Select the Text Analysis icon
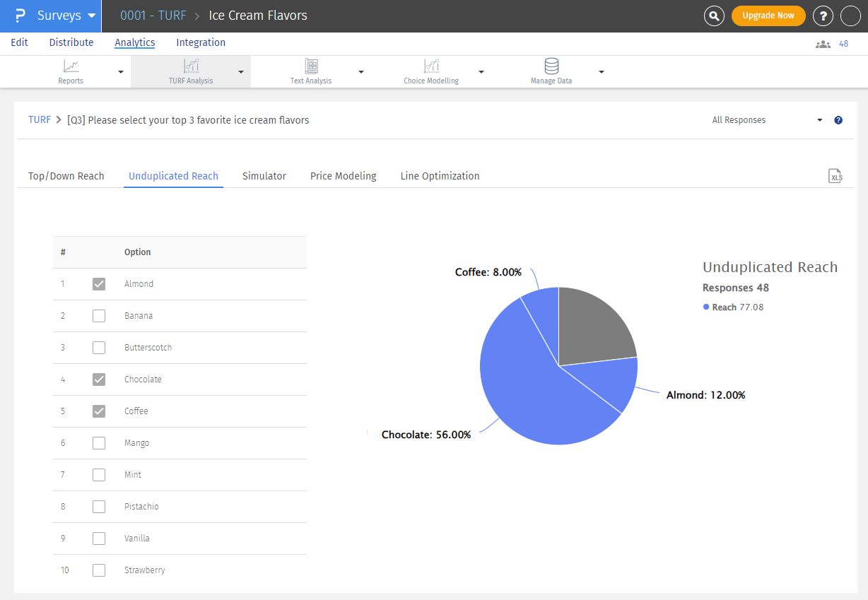Image resolution: width=868 pixels, height=600 pixels. tap(311, 66)
